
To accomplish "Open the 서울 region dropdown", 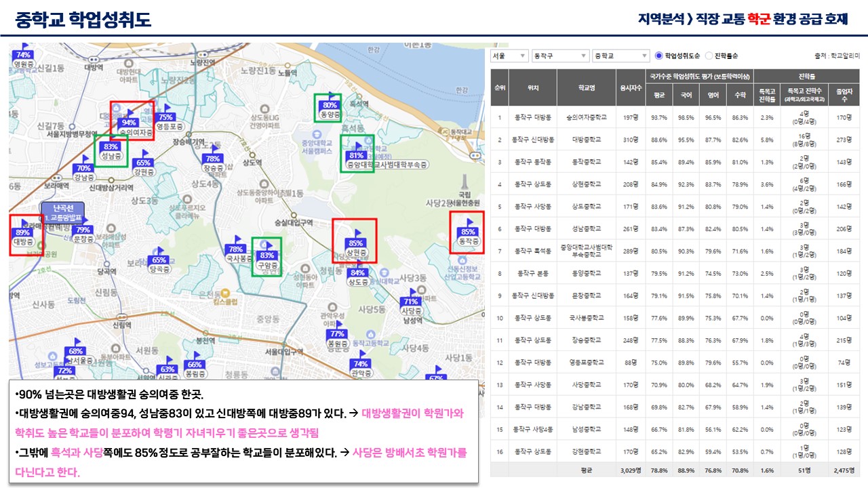I will tap(510, 56).
